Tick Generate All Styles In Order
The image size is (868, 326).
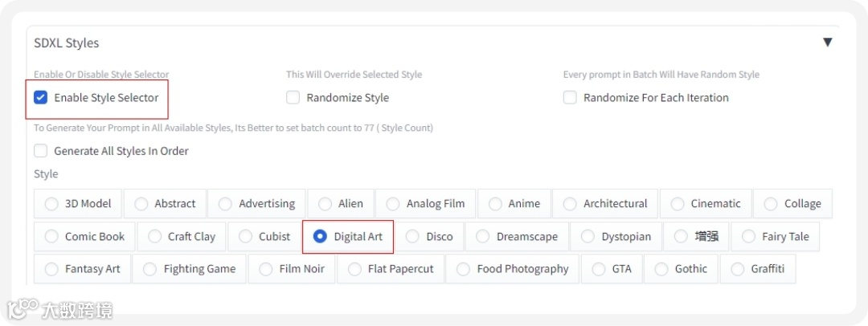pos(41,151)
